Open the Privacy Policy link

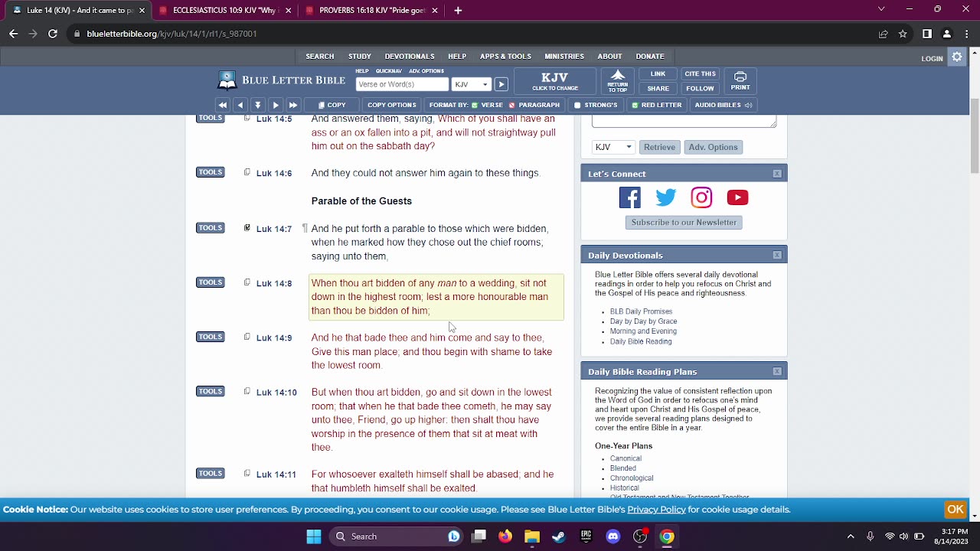(x=656, y=510)
